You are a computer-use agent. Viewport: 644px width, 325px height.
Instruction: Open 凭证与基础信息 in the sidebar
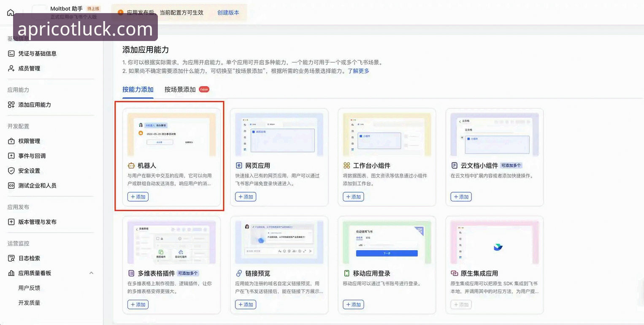click(x=37, y=54)
